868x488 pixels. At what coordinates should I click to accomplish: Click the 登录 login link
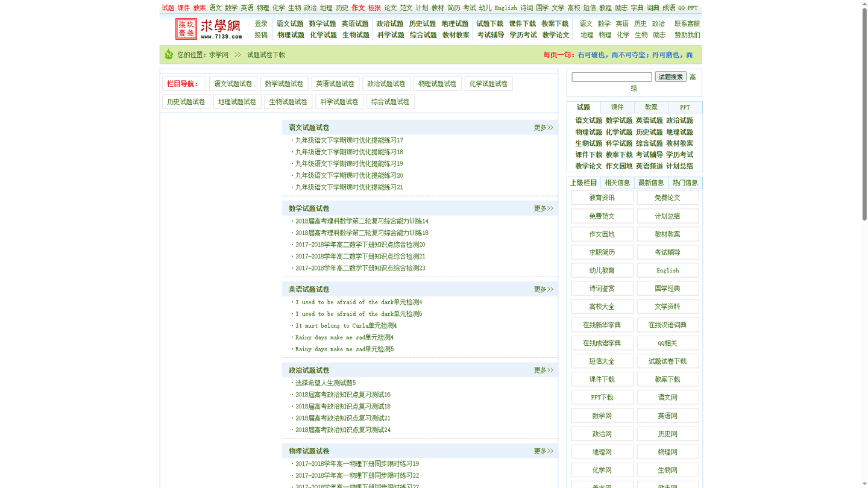(x=261, y=24)
